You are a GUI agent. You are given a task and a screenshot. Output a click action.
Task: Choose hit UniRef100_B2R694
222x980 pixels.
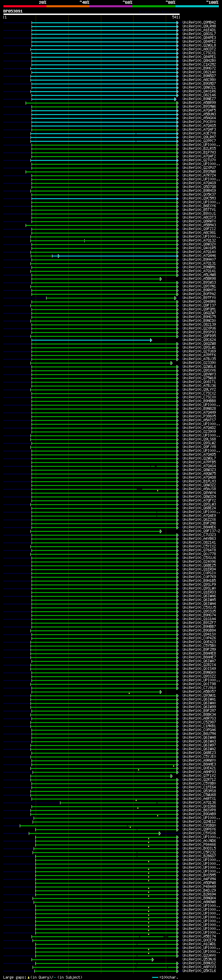(199, 894)
